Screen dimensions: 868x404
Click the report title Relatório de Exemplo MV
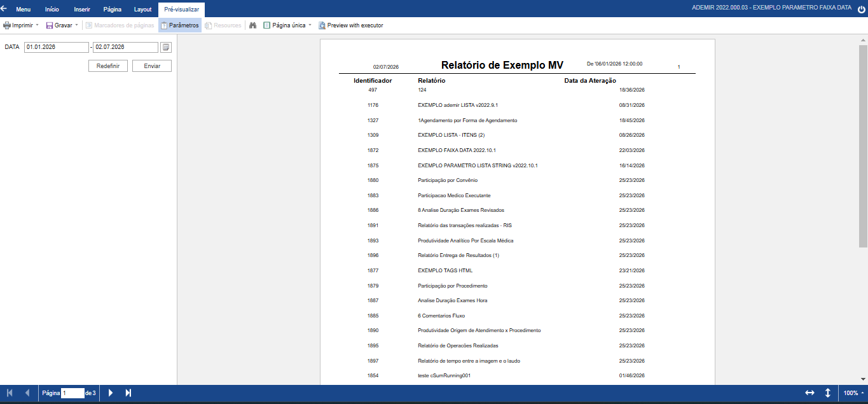(x=502, y=65)
